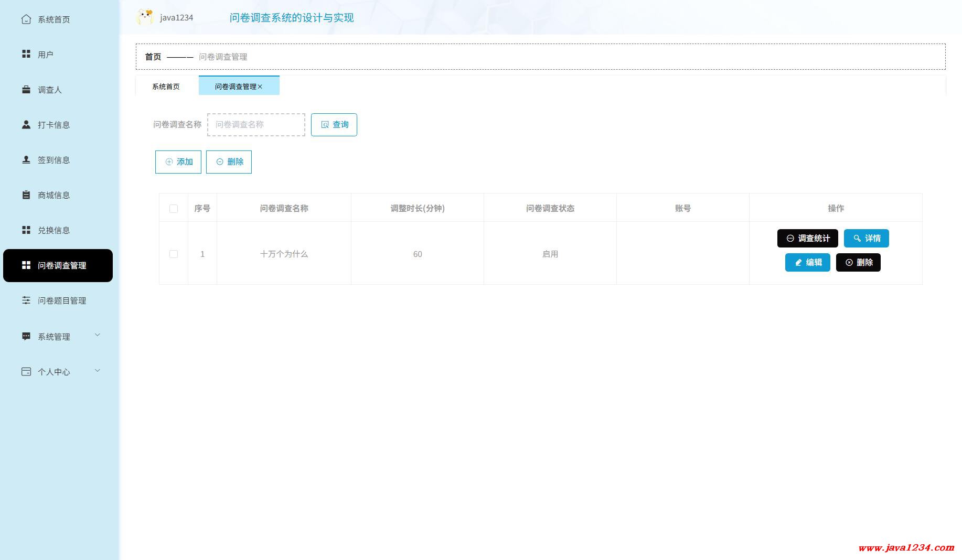962x560 pixels.
Task: Click the 添加 button
Action: click(178, 162)
